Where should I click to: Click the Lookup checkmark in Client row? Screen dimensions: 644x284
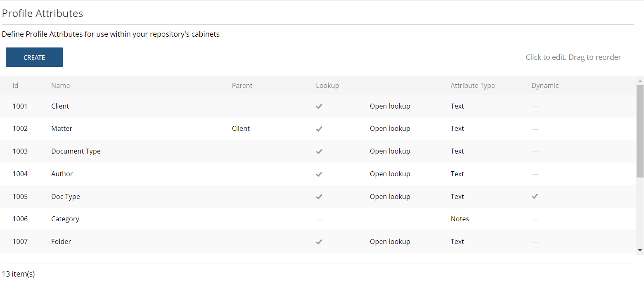tap(319, 106)
